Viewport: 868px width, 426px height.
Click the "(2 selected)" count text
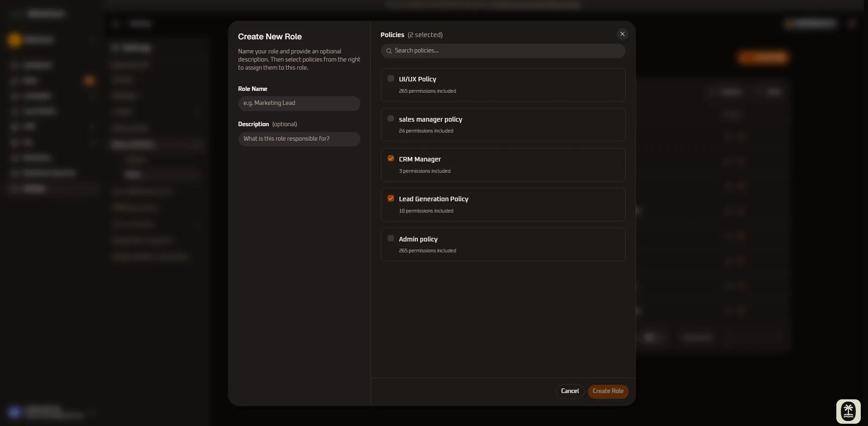[x=425, y=35]
